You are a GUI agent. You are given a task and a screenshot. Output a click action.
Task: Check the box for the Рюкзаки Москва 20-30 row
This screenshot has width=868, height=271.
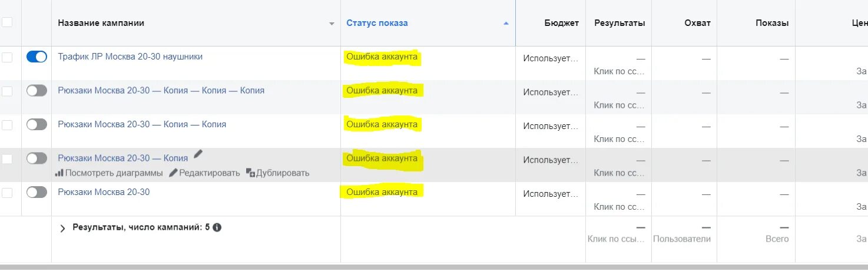[7, 193]
